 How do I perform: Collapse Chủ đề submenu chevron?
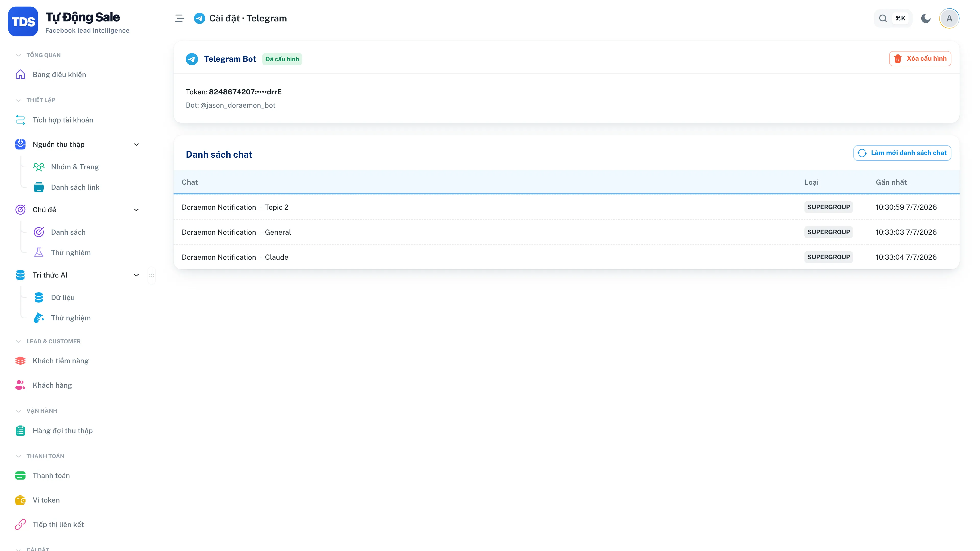point(136,210)
